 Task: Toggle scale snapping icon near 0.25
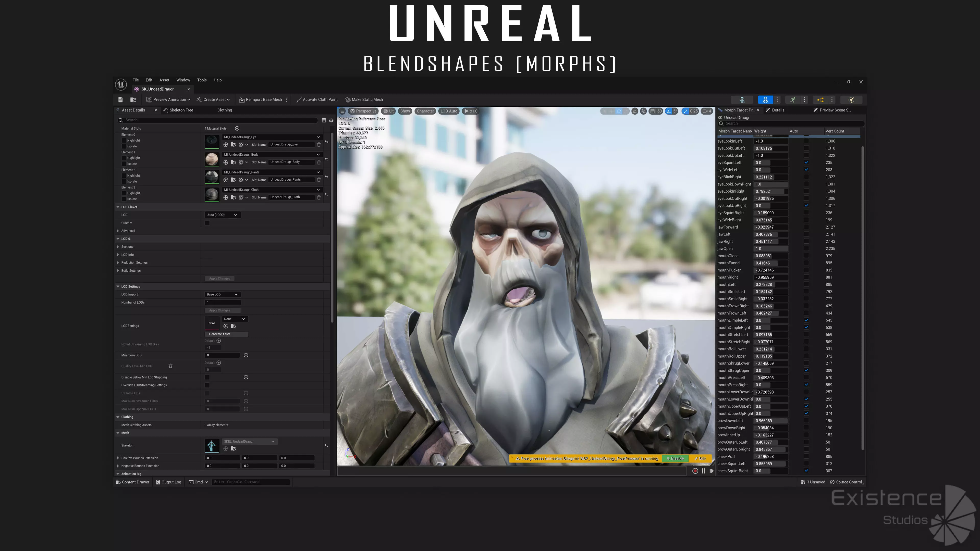[x=685, y=111]
